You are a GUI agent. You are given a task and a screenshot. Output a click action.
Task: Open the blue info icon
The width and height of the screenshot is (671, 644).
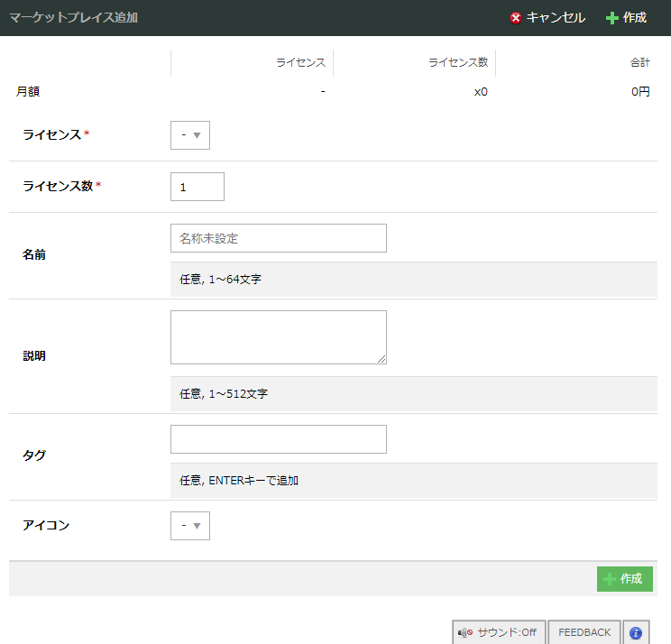pyautogui.click(x=635, y=633)
